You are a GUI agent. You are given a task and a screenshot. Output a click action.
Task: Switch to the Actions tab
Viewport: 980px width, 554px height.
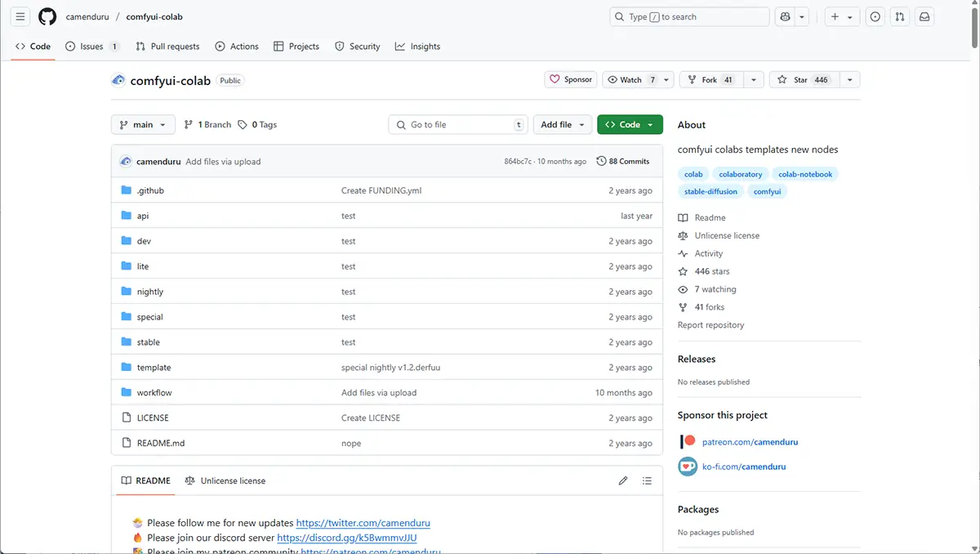237,47
